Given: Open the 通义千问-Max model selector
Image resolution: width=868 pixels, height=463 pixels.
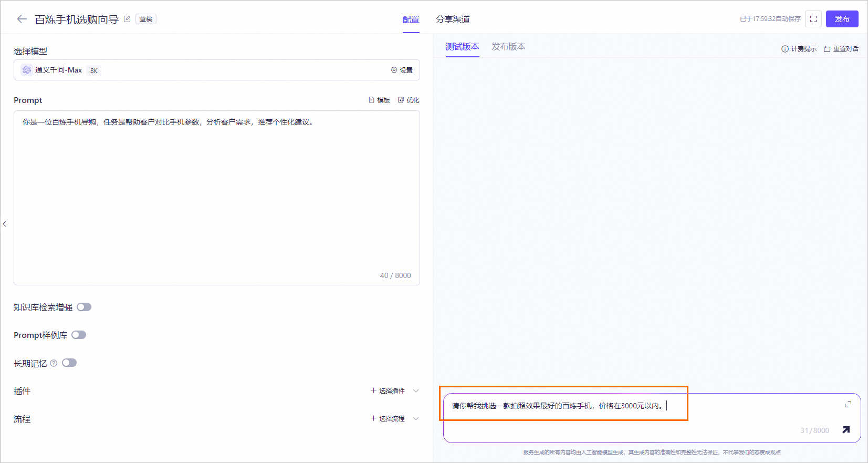Looking at the screenshot, I should point(217,70).
